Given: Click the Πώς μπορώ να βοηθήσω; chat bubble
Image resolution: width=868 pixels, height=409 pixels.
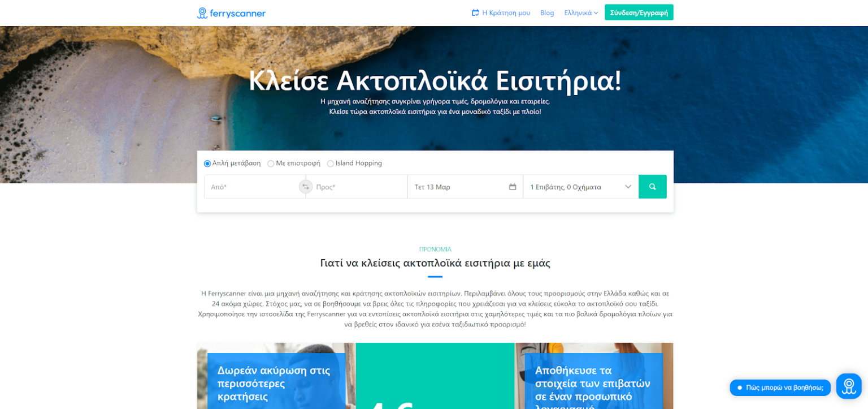Looking at the screenshot, I should (x=780, y=388).
